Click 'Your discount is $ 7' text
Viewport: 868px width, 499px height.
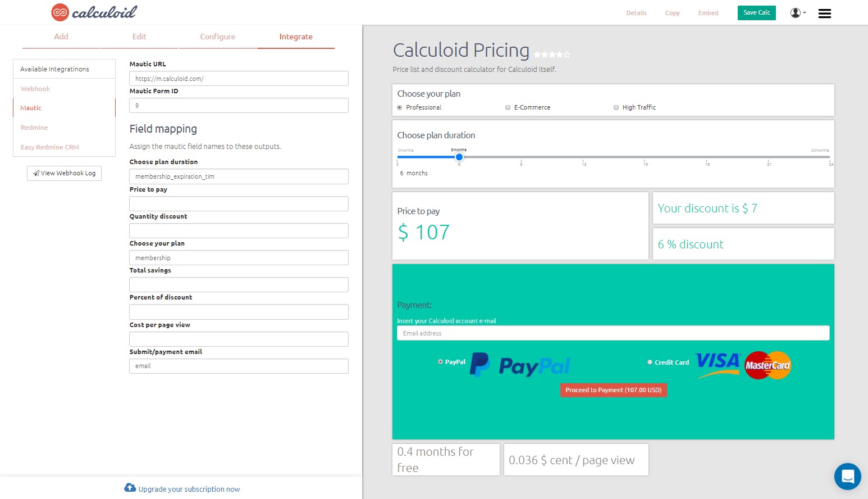click(707, 208)
